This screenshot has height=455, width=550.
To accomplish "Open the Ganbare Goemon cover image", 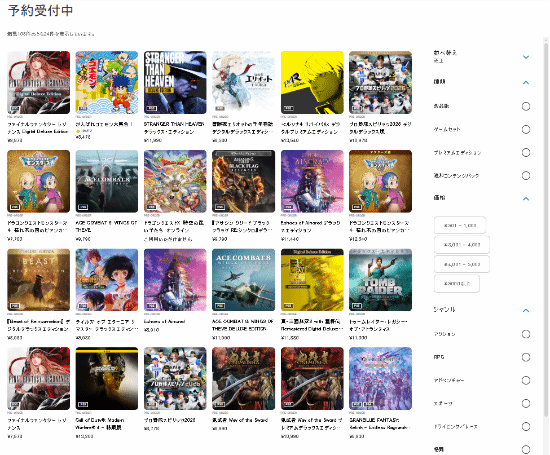I will tap(107, 82).
